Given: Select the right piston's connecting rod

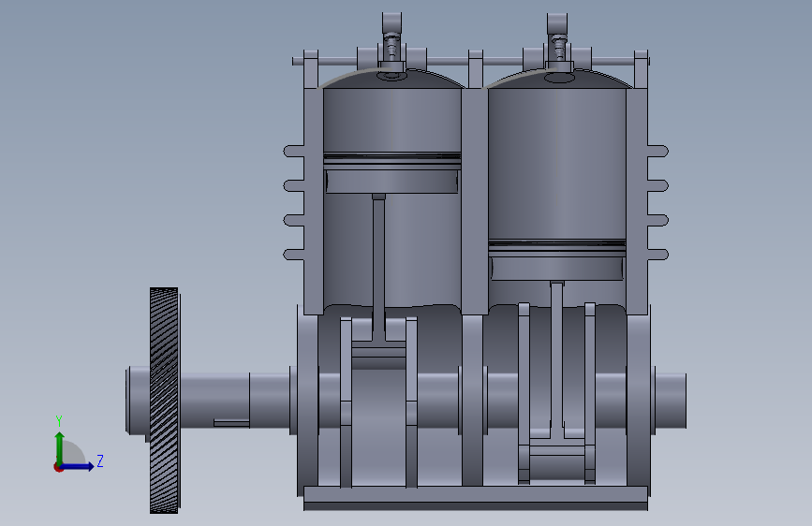Looking at the screenshot, I should click(x=557, y=358).
